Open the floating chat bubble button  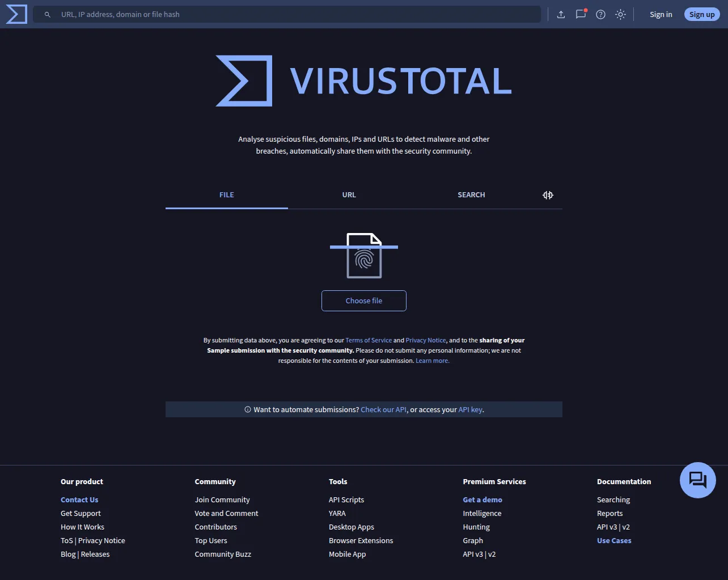pyautogui.click(x=698, y=480)
